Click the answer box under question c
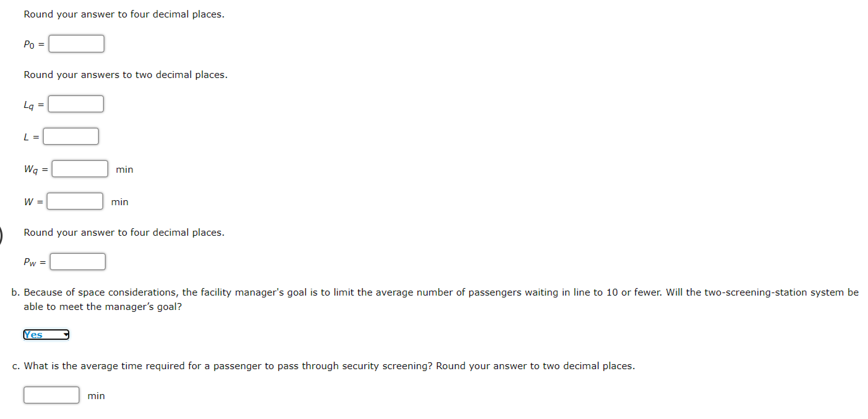The width and height of the screenshot is (868, 419). pos(51,394)
